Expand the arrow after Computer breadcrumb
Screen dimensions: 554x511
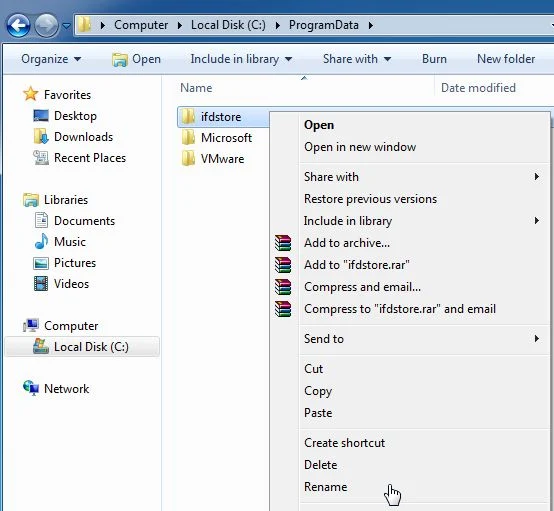click(x=179, y=25)
